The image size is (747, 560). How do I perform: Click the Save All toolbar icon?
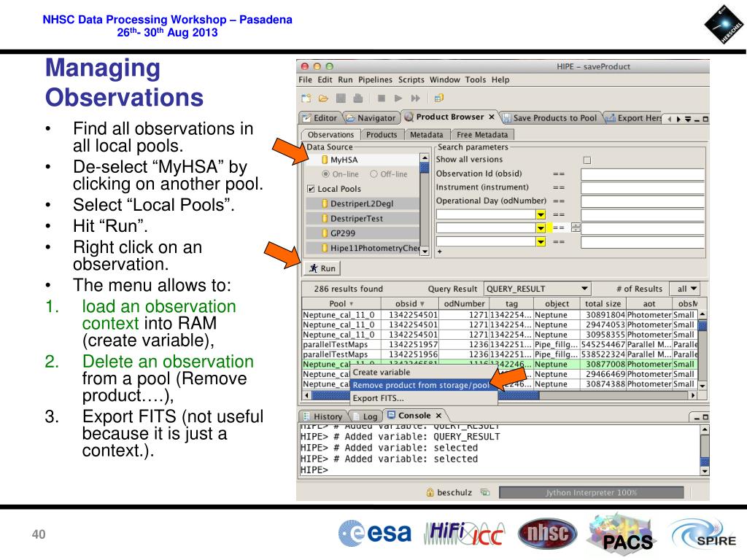[357, 98]
